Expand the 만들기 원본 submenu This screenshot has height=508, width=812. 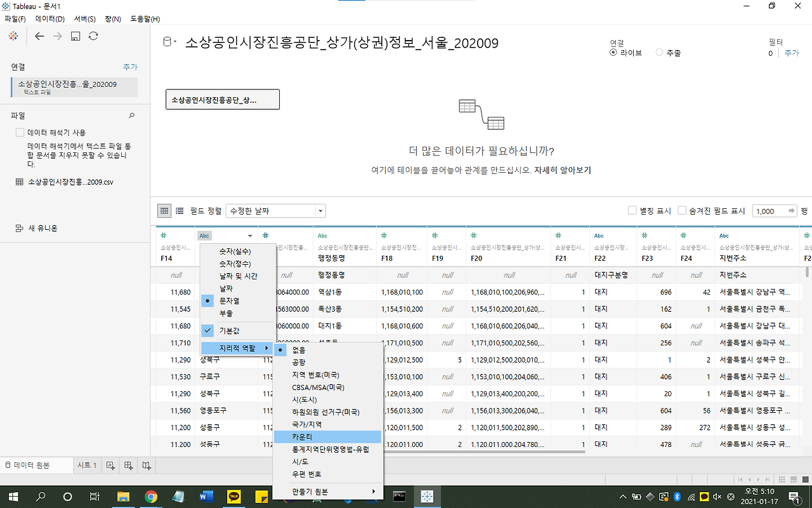point(327,491)
